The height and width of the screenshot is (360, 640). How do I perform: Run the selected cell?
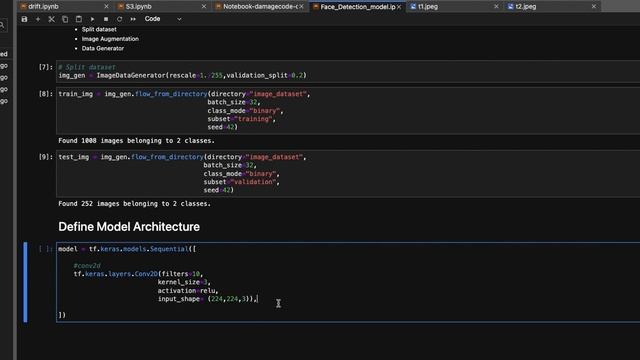[x=92, y=19]
